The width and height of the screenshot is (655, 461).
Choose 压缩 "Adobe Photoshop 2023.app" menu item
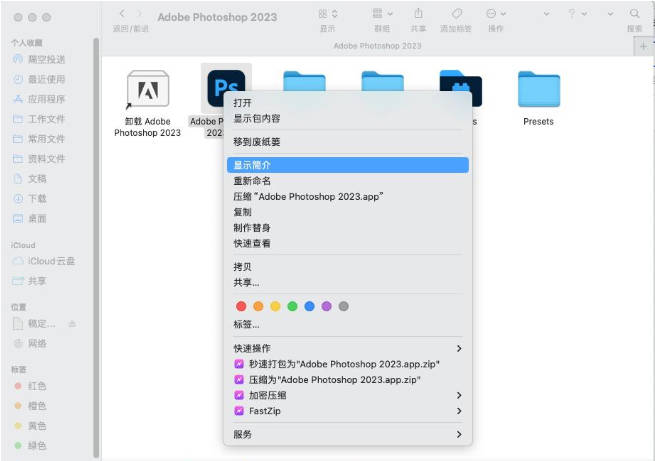348,197
